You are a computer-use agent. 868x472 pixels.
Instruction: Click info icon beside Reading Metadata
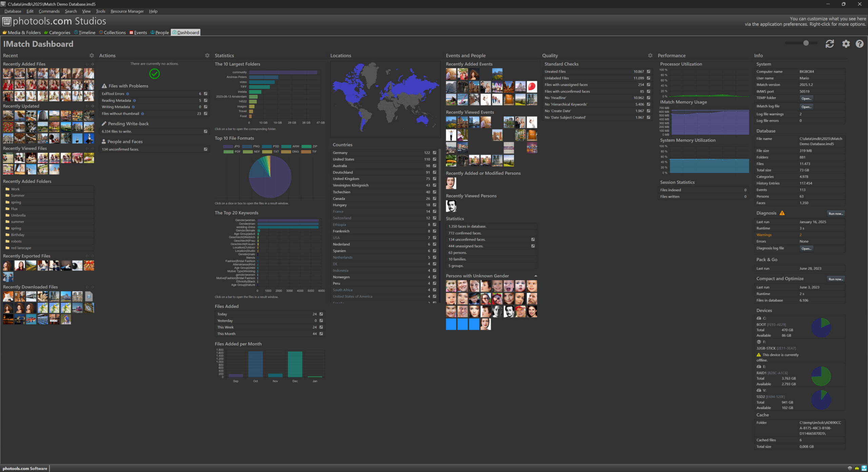tap(135, 101)
